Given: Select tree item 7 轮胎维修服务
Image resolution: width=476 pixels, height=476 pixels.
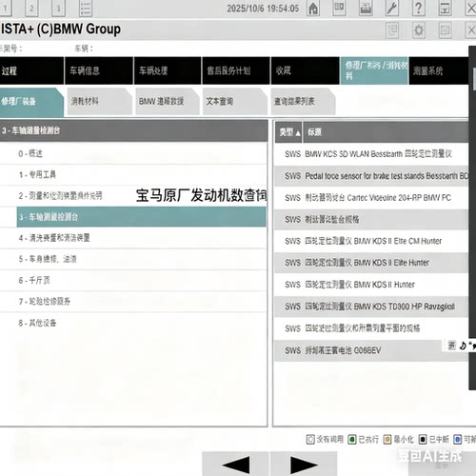Looking at the screenshot, I should 133,302.
